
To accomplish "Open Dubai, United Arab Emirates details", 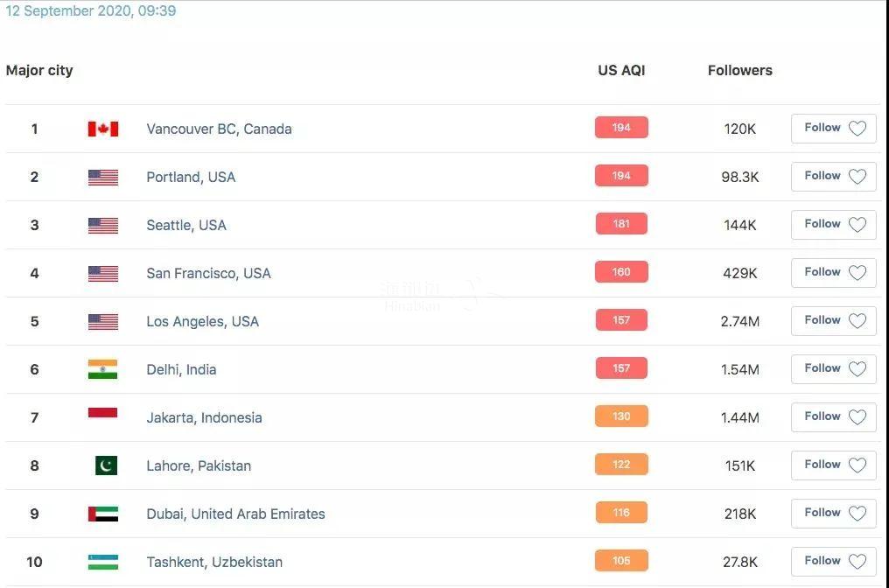I will (x=236, y=514).
